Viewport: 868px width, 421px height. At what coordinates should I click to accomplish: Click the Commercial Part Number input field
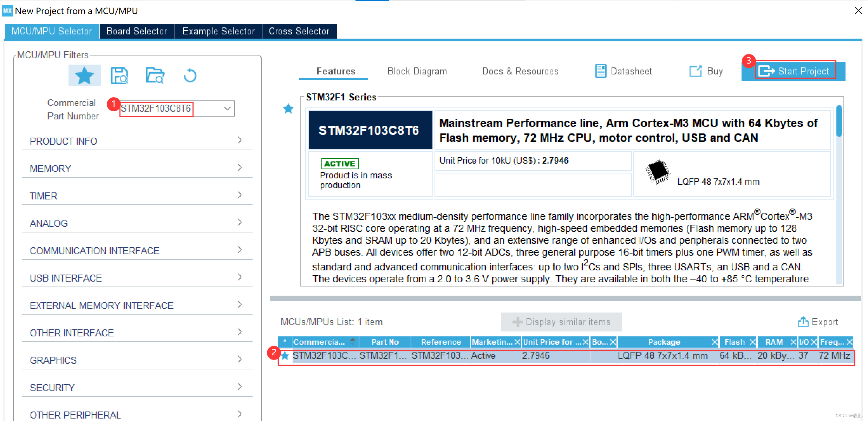tap(156, 108)
